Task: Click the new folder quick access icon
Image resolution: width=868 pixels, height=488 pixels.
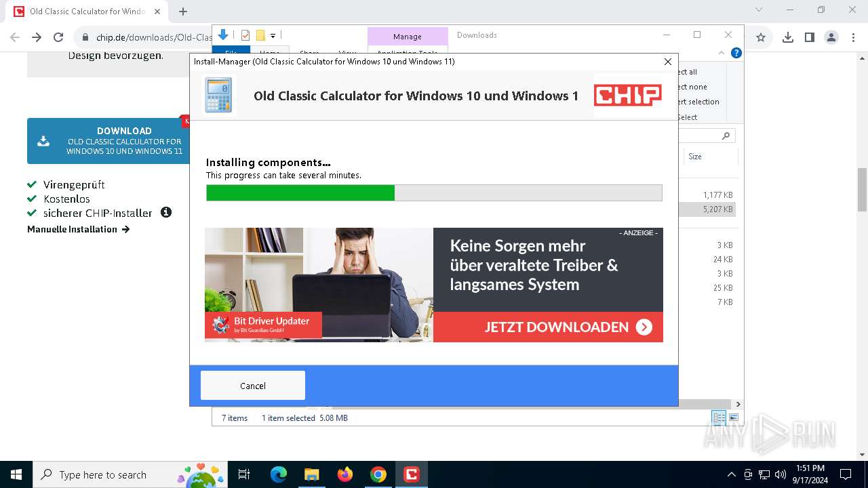Action: point(260,35)
